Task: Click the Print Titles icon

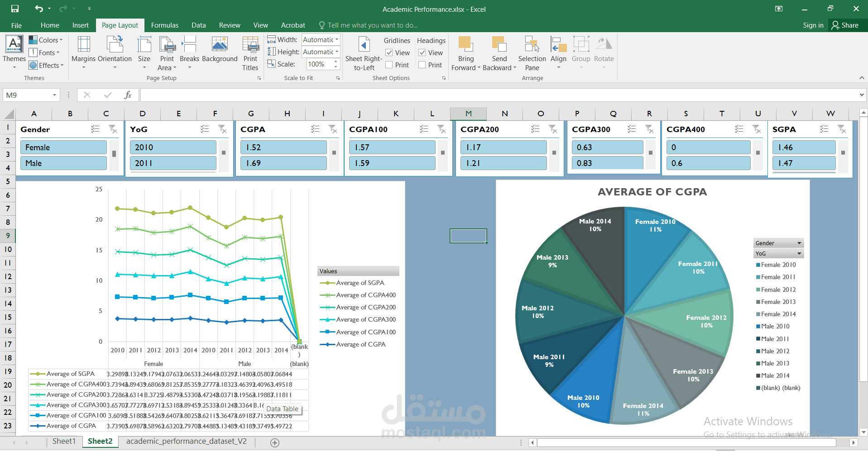Action: [x=250, y=44]
